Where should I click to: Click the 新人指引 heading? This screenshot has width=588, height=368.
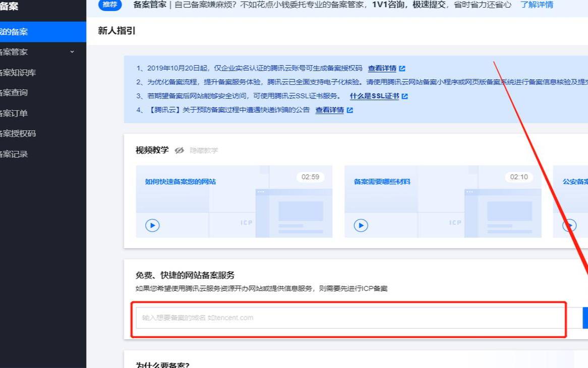[116, 31]
